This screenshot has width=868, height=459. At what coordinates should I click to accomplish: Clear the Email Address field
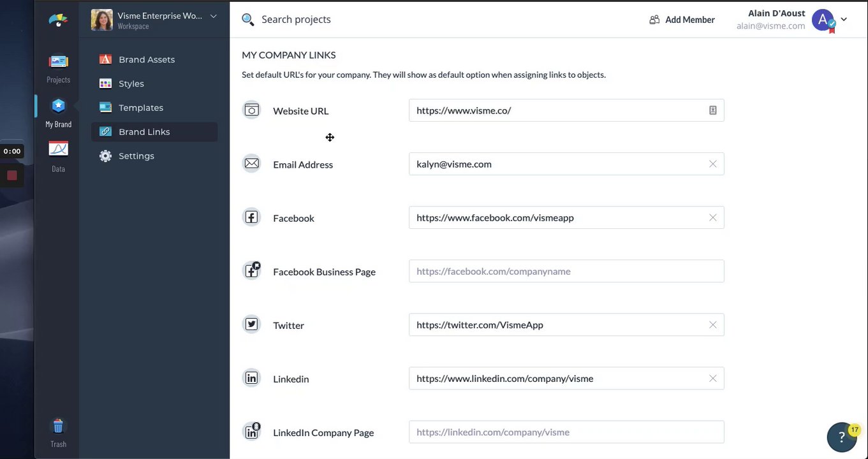(712, 164)
